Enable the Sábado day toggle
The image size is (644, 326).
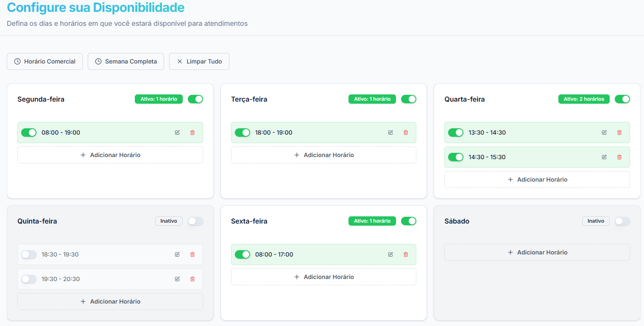622,221
